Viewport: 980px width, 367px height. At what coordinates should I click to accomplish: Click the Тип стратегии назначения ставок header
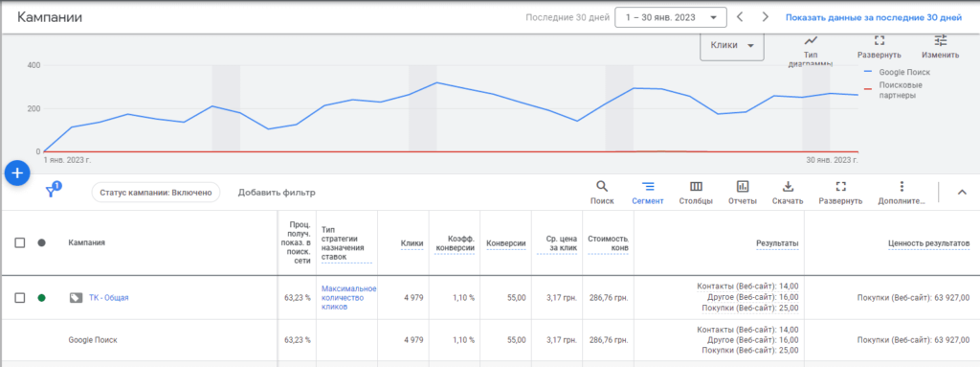[x=346, y=243]
